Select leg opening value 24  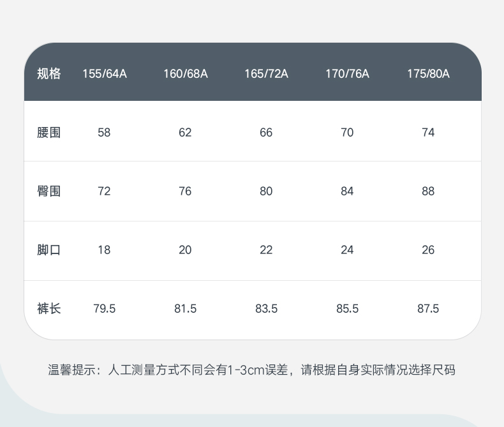347,250
